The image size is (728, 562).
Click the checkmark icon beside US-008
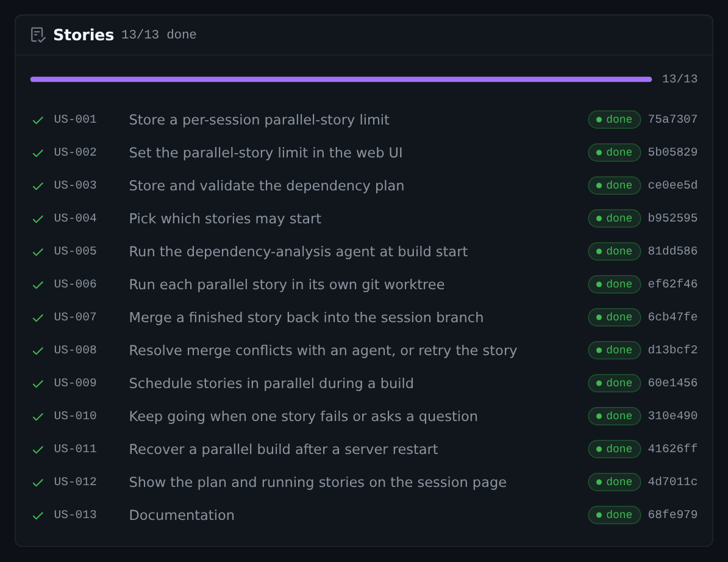(38, 350)
